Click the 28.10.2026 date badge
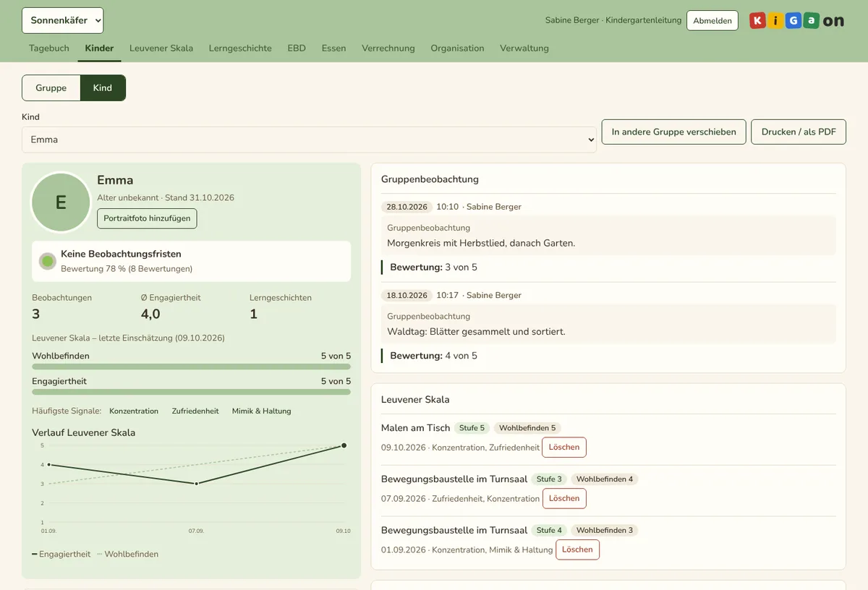868x590 pixels. click(x=407, y=207)
